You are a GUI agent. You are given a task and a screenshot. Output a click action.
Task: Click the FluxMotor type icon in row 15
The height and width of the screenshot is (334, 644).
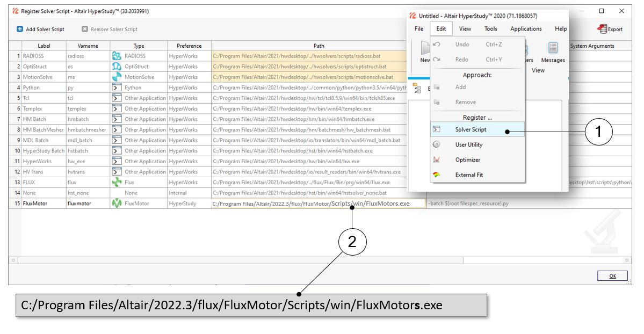(117, 204)
